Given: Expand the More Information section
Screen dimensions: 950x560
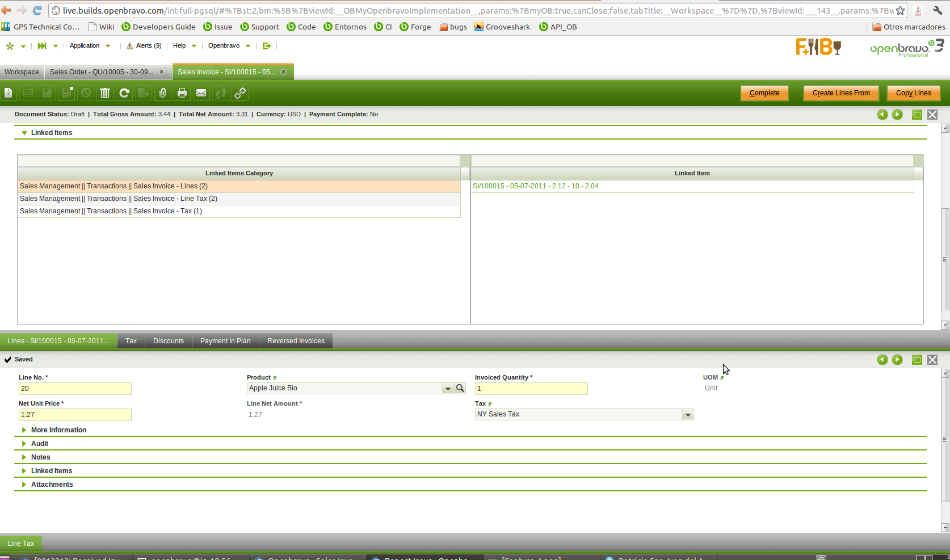Looking at the screenshot, I should pyautogui.click(x=24, y=430).
